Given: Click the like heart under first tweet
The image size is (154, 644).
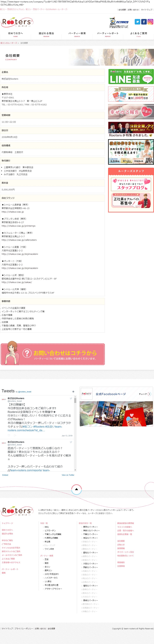Looking at the screenshot, I should point(9,435).
